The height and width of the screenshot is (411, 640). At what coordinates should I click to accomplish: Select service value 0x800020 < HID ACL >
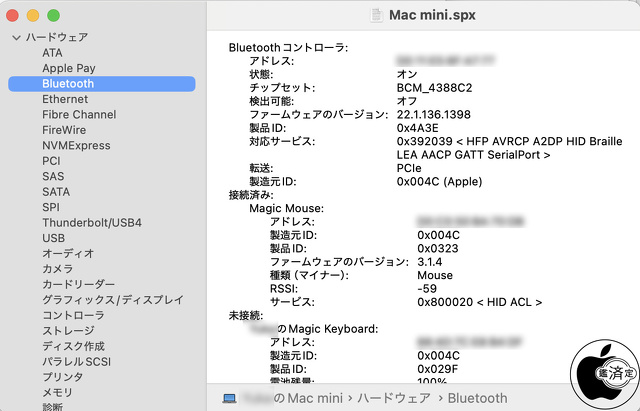480,302
